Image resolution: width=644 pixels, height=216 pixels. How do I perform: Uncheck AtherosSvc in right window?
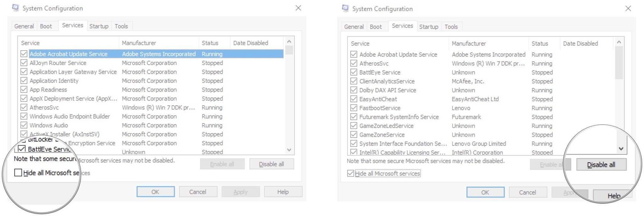[x=354, y=63]
